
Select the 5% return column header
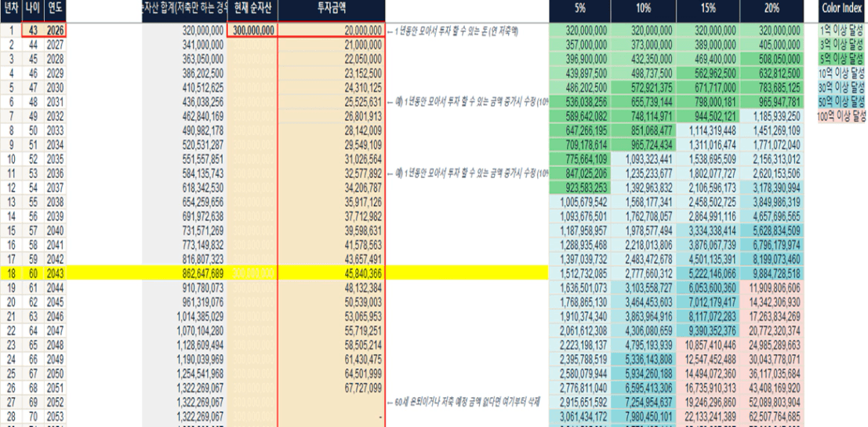click(579, 9)
